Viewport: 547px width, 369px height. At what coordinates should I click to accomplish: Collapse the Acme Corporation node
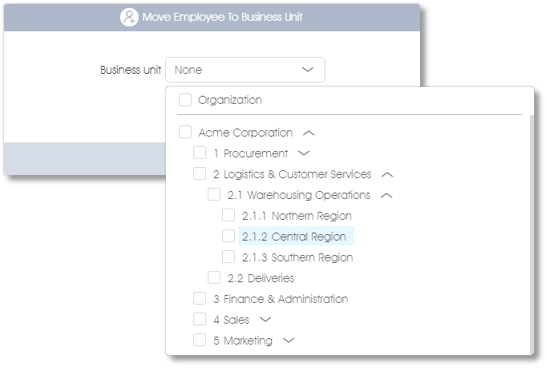309,133
